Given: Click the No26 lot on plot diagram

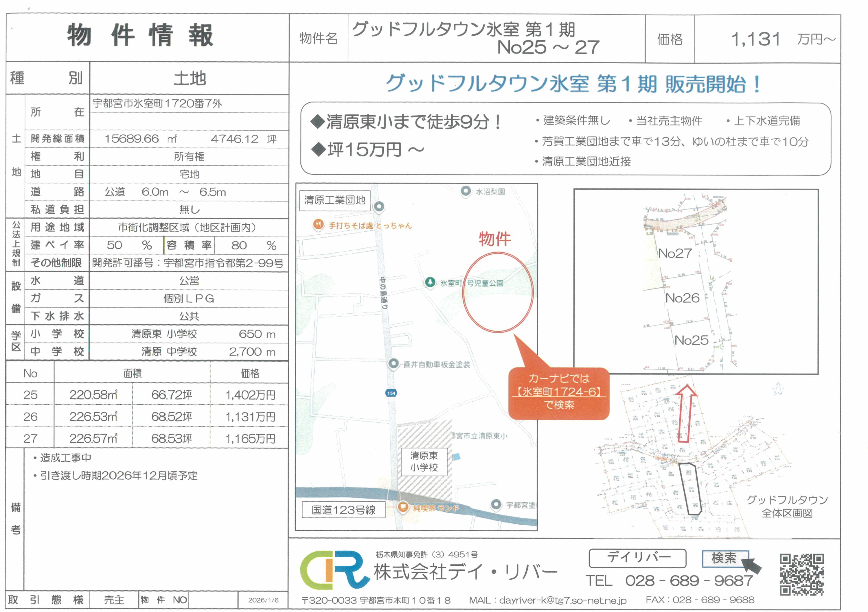Looking at the screenshot, I should pos(682,298).
